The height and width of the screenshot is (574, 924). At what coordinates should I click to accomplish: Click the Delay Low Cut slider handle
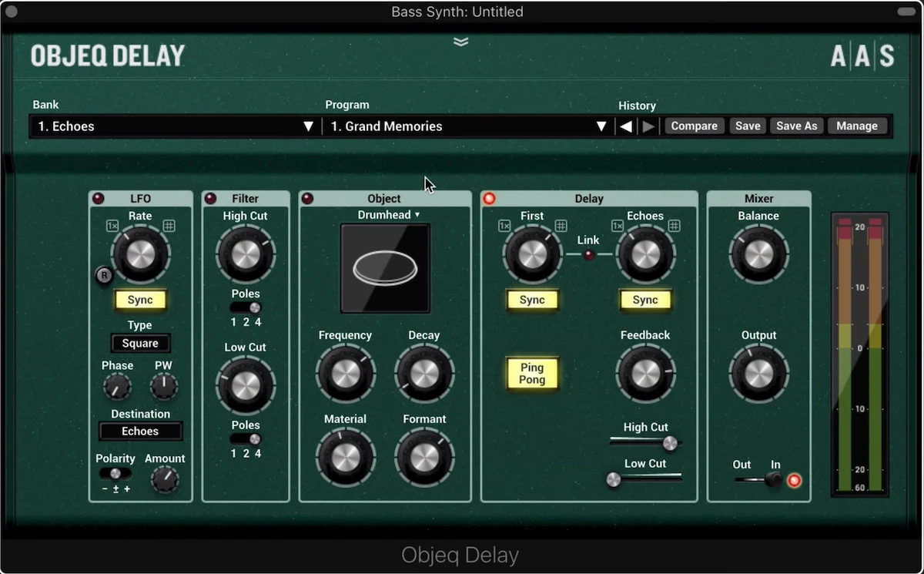(x=614, y=480)
